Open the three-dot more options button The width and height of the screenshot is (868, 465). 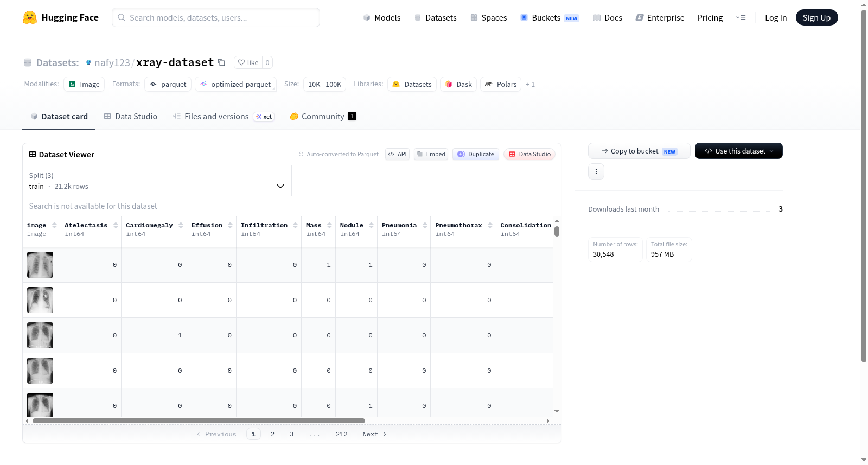[x=596, y=171]
